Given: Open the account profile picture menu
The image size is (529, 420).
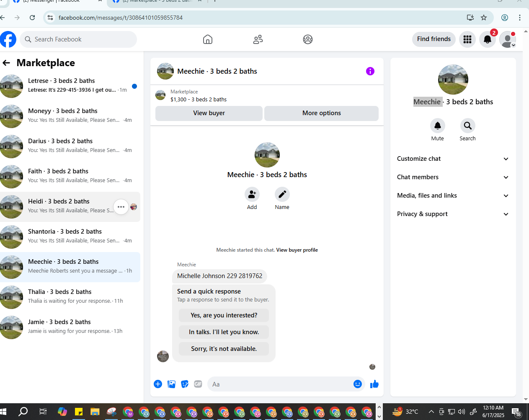Looking at the screenshot, I should point(508,39).
